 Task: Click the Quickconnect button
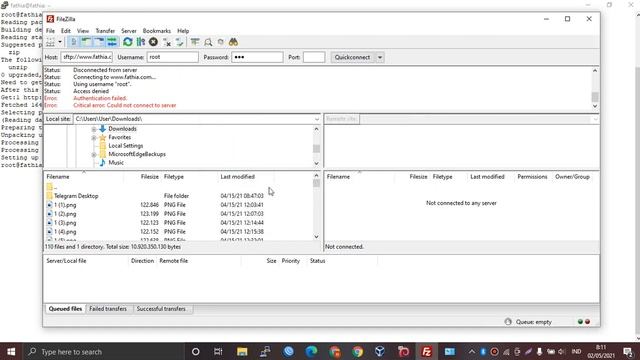tap(352, 57)
